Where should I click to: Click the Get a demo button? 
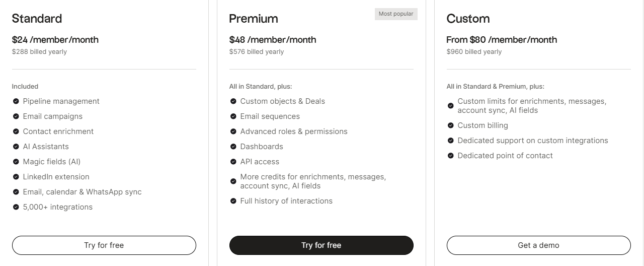[538, 245]
